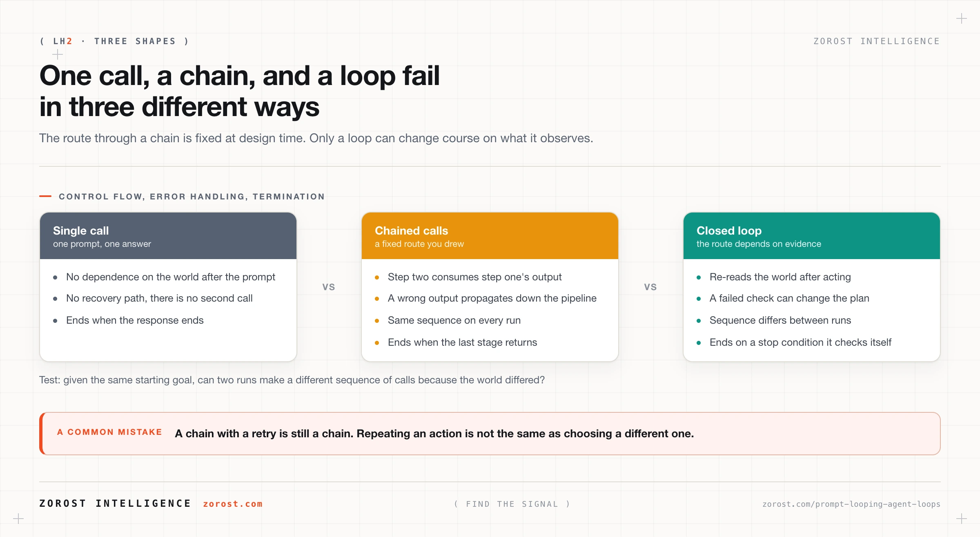Click the 'CONTROL FLOW, ERROR HANDLING, TERMINATION' heading
Image resolution: width=980 pixels, height=537 pixels.
click(x=192, y=197)
